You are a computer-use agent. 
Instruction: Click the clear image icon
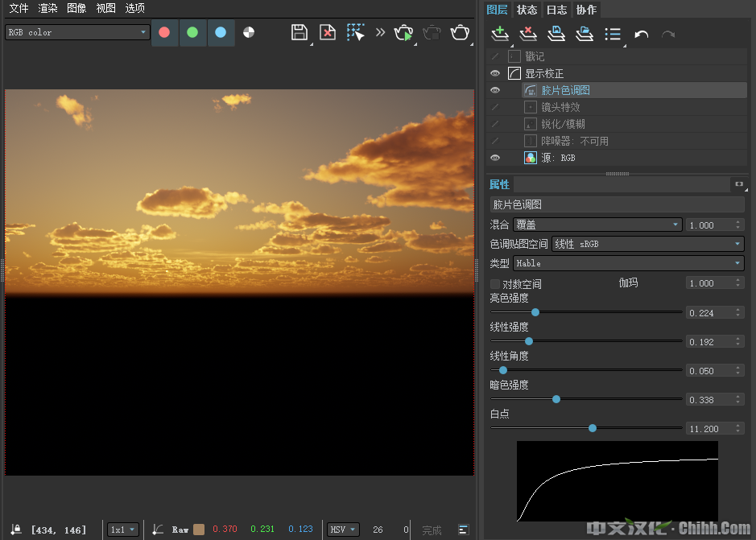coord(327,32)
